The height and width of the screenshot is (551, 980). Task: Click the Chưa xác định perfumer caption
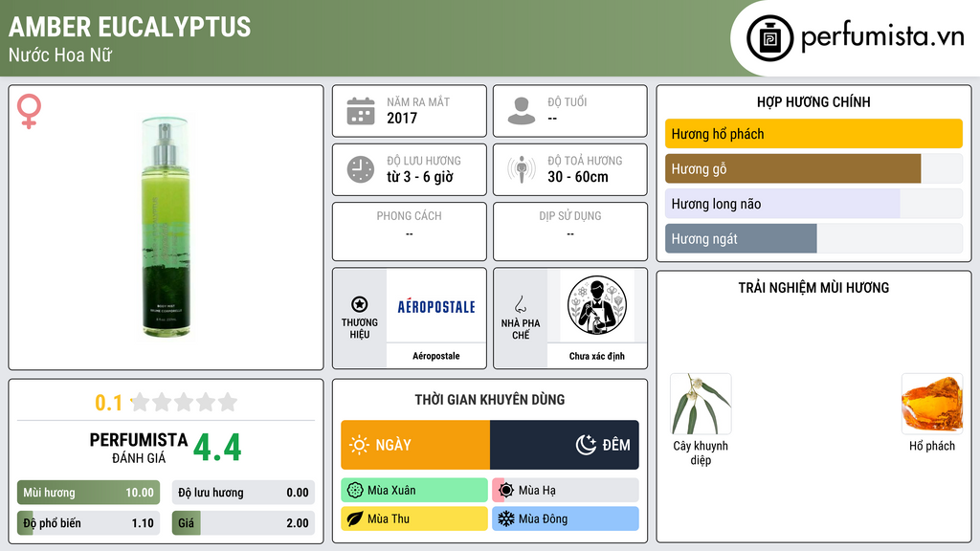(597, 356)
